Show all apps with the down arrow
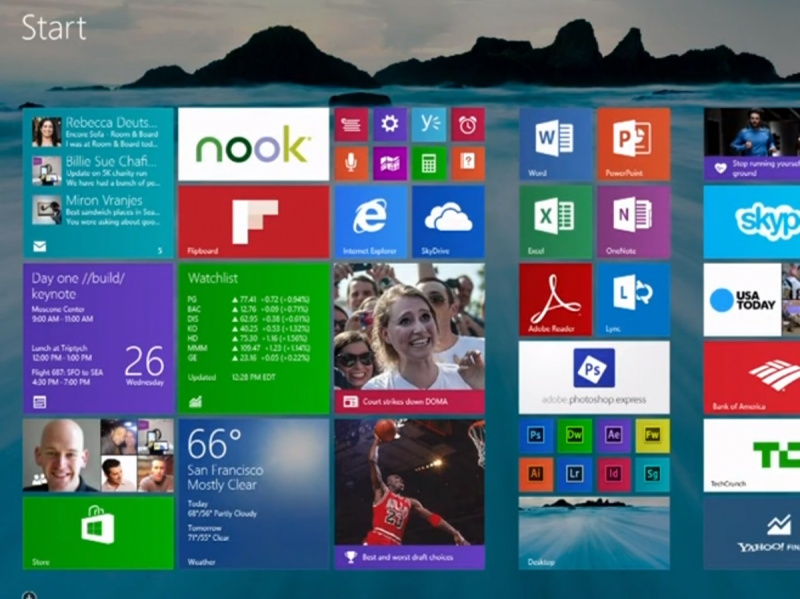The width and height of the screenshot is (800, 599). [x=28, y=596]
